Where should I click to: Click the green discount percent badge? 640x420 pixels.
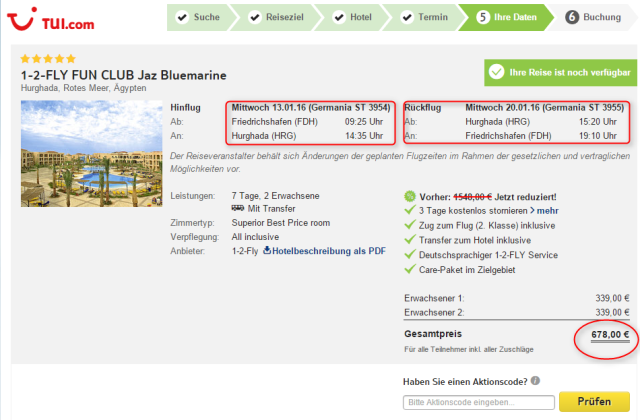pyautogui.click(x=410, y=197)
